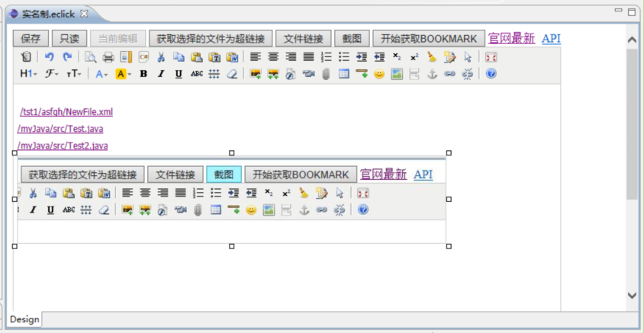
Task: Click the vertical scrollbar down arrow
Action: click(x=633, y=295)
